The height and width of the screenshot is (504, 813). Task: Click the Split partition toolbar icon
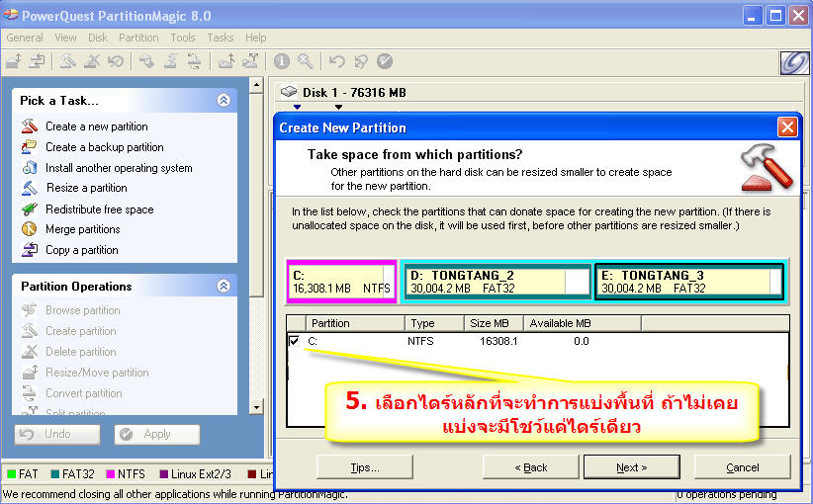[x=250, y=61]
